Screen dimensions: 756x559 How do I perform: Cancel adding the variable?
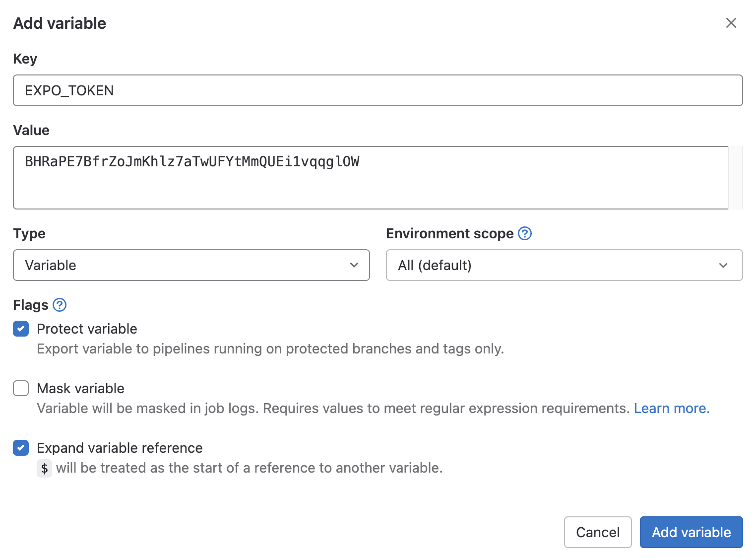597,532
